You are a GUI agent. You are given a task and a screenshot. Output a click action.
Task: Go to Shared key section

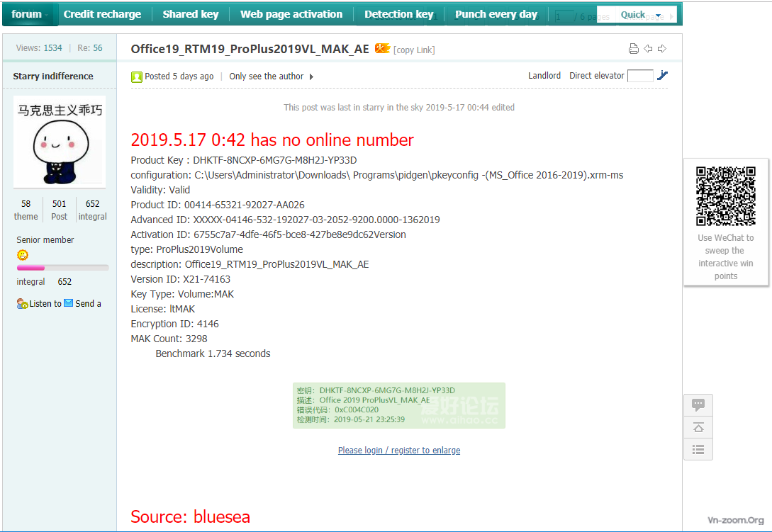pyautogui.click(x=191, y=14)
